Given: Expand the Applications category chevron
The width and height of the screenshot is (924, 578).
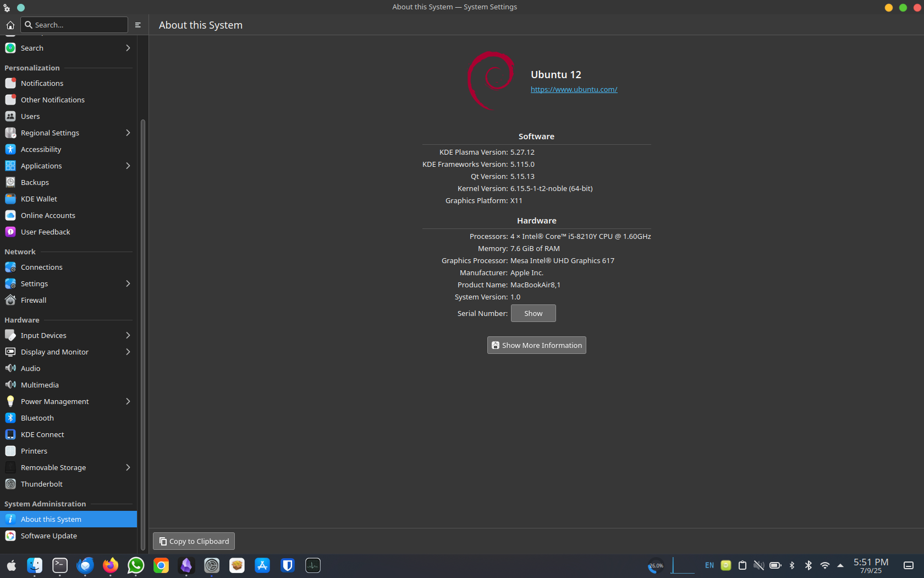Looking at the screenshot, I should tap(128, 166).
